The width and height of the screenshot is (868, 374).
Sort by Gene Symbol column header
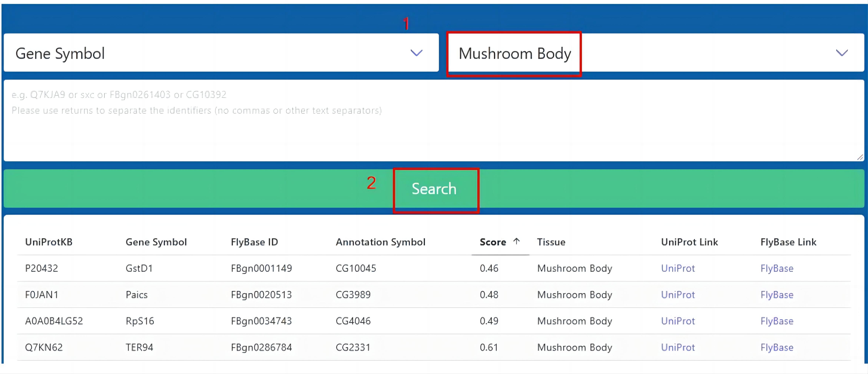point(156,242)
